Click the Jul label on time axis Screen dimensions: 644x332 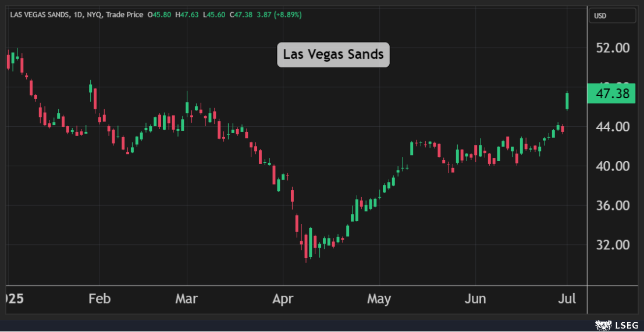click(x=567, y=299)
